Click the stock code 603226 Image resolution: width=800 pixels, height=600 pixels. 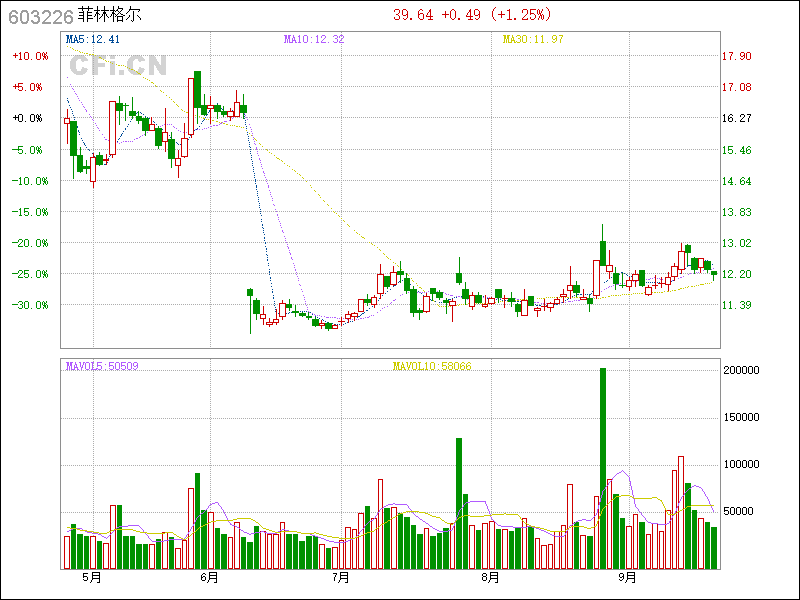pos(38,15)
